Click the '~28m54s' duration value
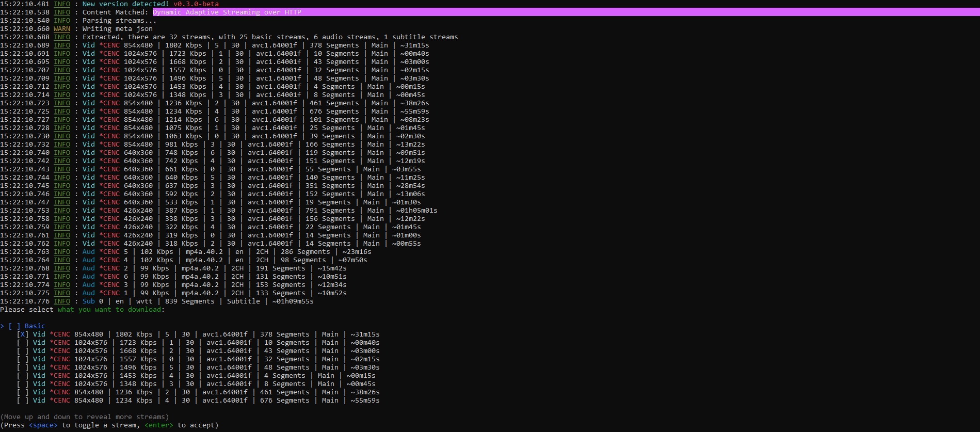 pyautogui.click(x=411, y=186)
